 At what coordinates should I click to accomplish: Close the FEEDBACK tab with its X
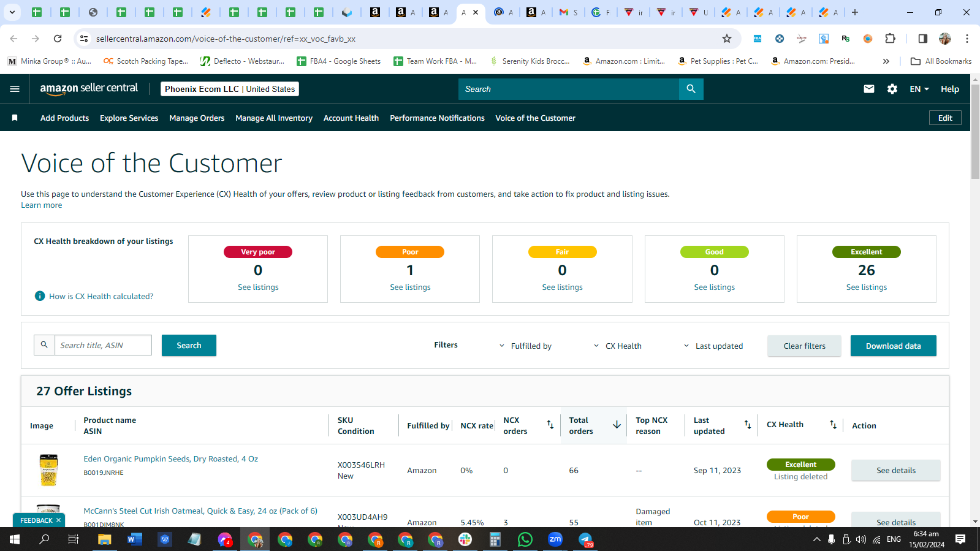58,520
